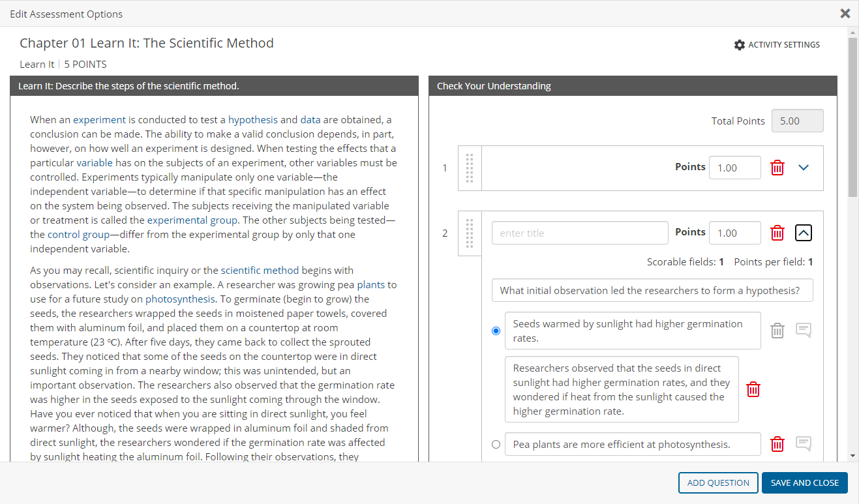Open comment icon for 'Pea plants' answer

click(804, 444)
